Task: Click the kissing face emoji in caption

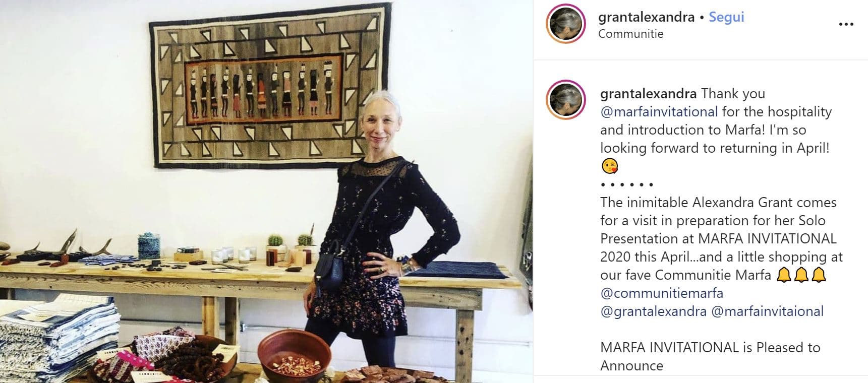Action: pyautogui.click(x=609, y=166)
